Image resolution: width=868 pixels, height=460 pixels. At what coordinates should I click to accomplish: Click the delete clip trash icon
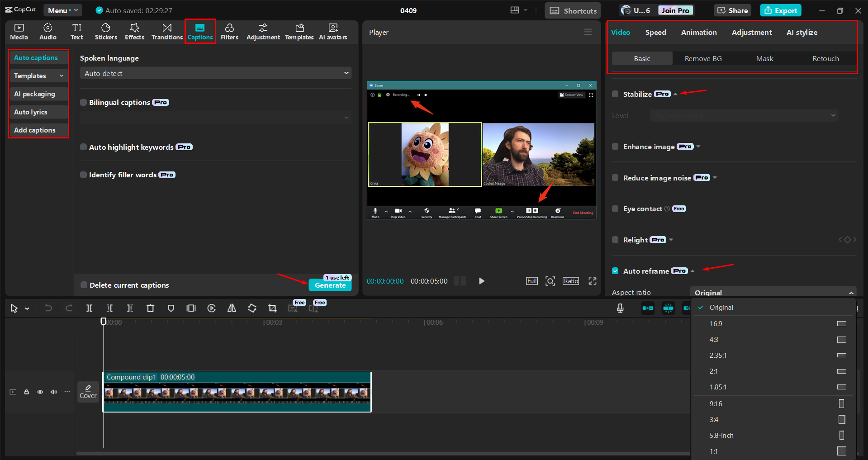(x=150, y=308)
